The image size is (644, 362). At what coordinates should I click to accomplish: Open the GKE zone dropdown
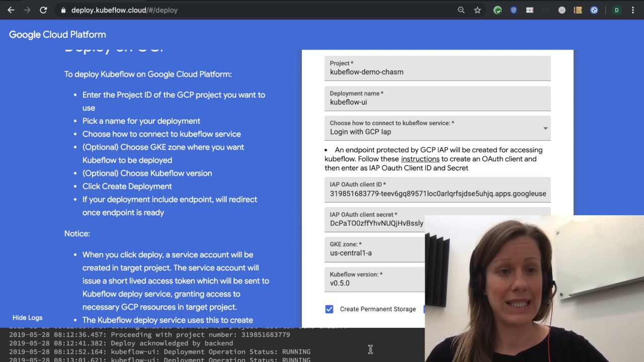click(x=375, y=249)
